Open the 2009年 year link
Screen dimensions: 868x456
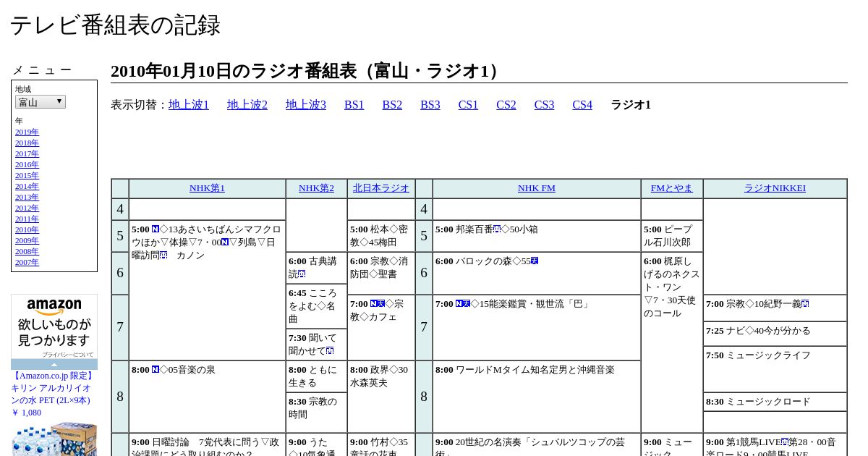point(27,241)
